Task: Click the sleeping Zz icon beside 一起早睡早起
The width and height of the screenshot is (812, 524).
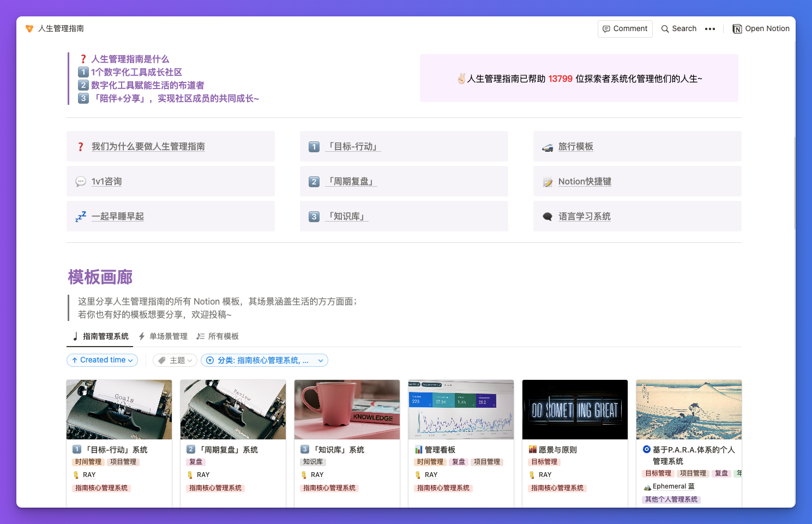Action: click(80, 216)
